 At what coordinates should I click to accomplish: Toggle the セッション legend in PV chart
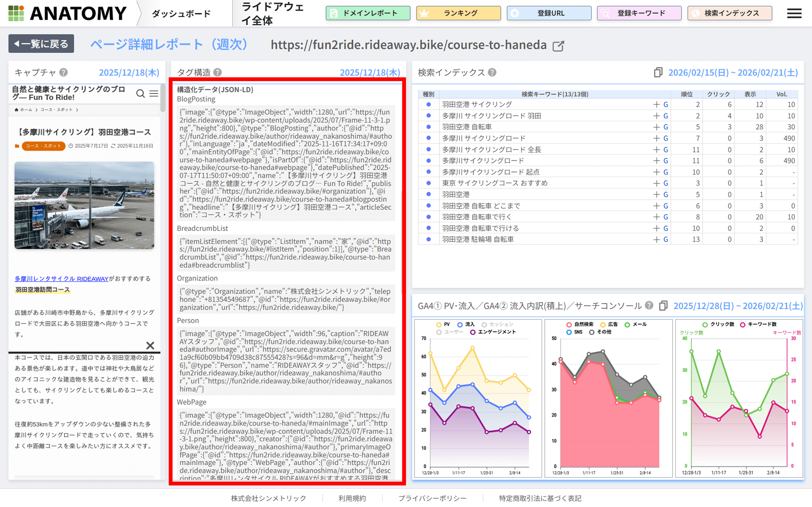pos(497,324)
